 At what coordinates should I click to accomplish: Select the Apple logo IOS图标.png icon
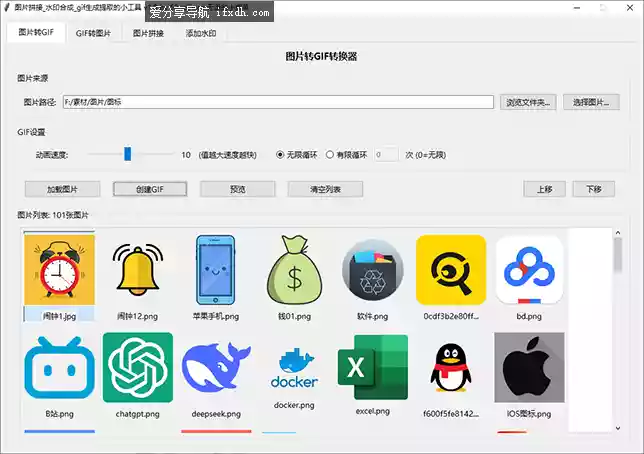(529, 367)
